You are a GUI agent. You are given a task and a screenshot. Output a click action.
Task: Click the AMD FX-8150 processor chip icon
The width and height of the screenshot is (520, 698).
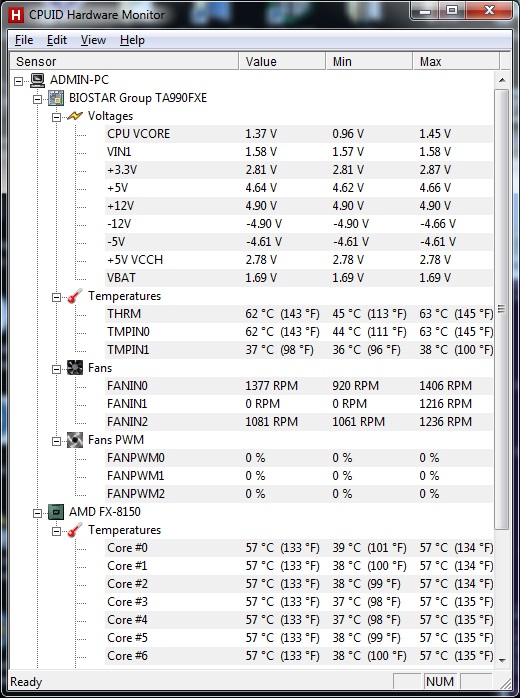click(56, 512)
